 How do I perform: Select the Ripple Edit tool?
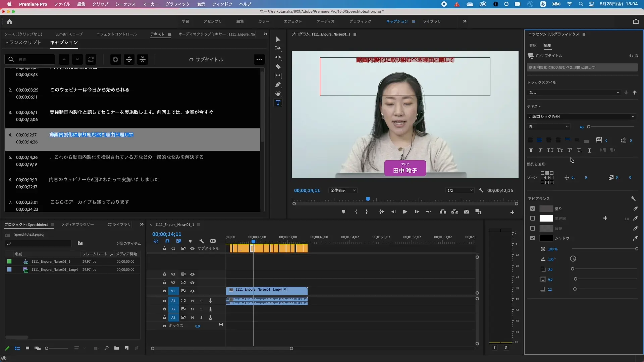coord(278,57)
